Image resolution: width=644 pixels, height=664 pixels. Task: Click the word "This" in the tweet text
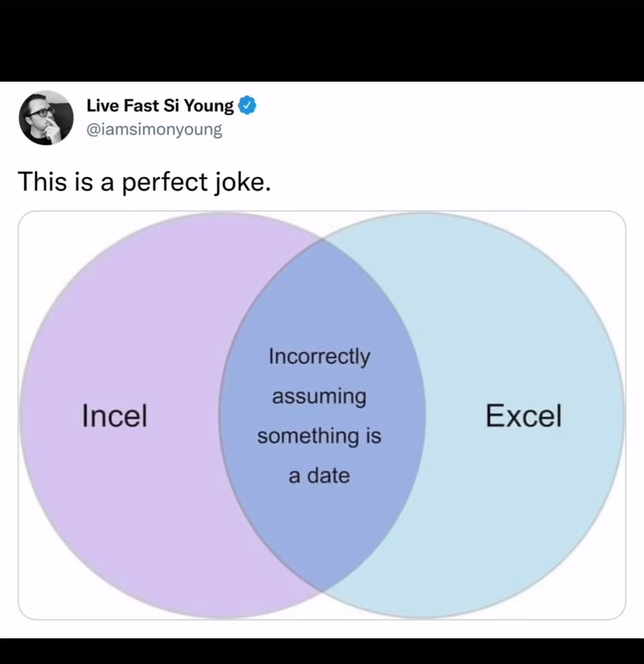click(x=42, y=182)
